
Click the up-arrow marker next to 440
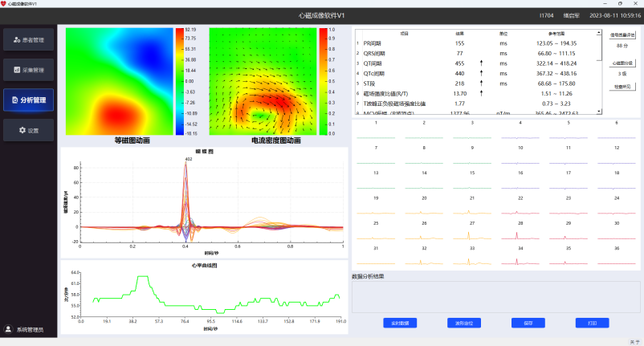tap(481, 74)
